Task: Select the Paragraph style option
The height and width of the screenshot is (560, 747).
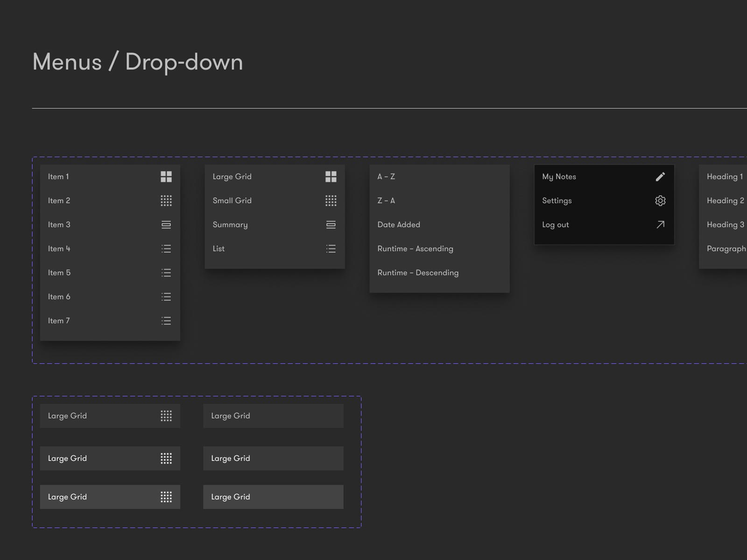Action: coord(726,249)
